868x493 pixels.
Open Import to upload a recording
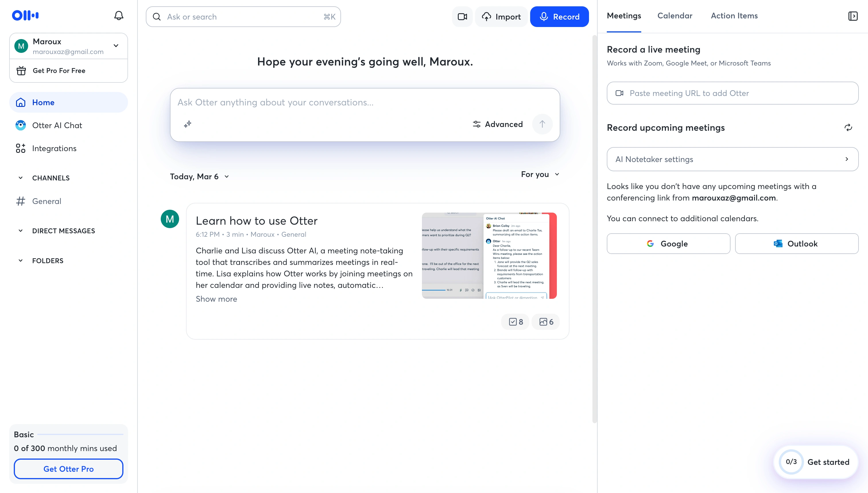(501, 16)
